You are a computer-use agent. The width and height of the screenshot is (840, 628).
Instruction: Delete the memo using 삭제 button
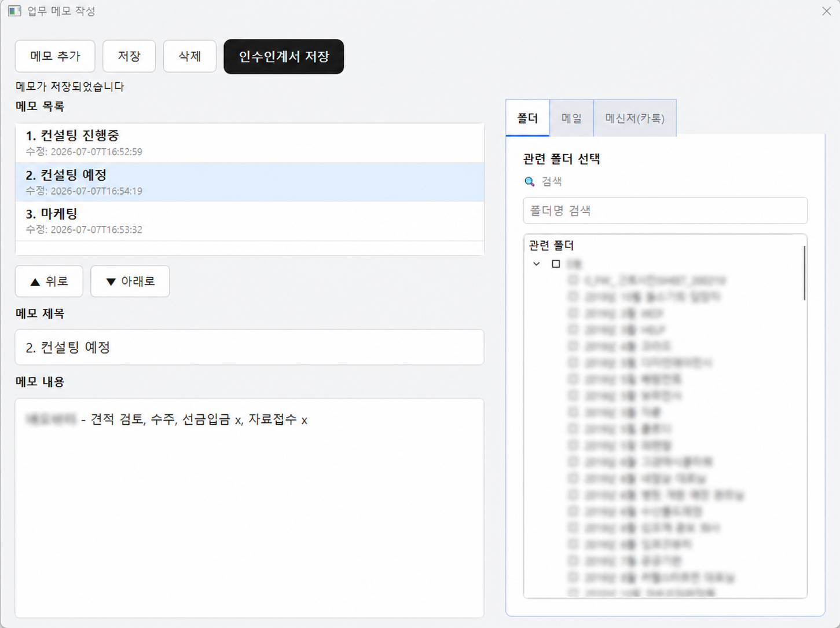(x=190, y=56)
